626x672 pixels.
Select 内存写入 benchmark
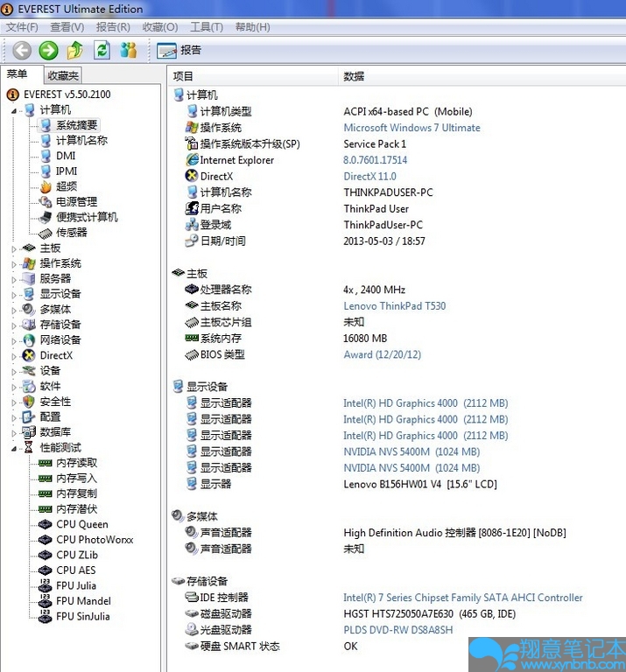(x=77, y=479)
